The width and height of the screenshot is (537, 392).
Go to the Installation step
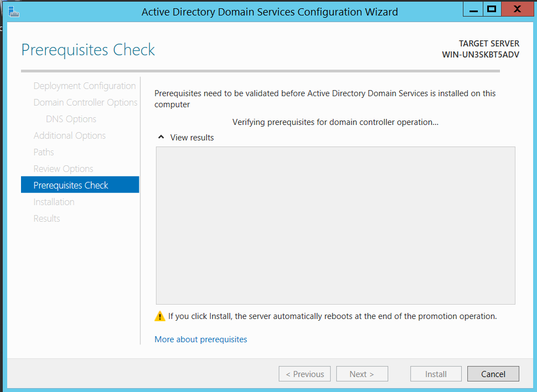pos(54,202)
